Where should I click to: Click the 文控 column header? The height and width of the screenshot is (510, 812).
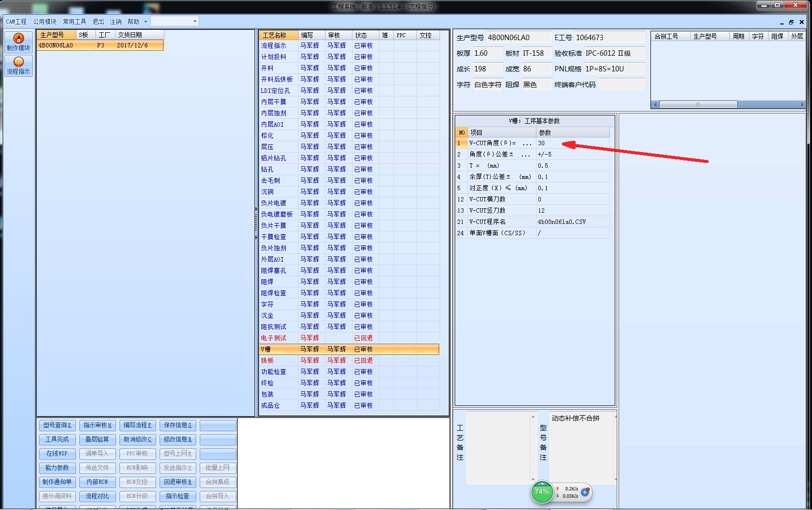tap(428, 35)
